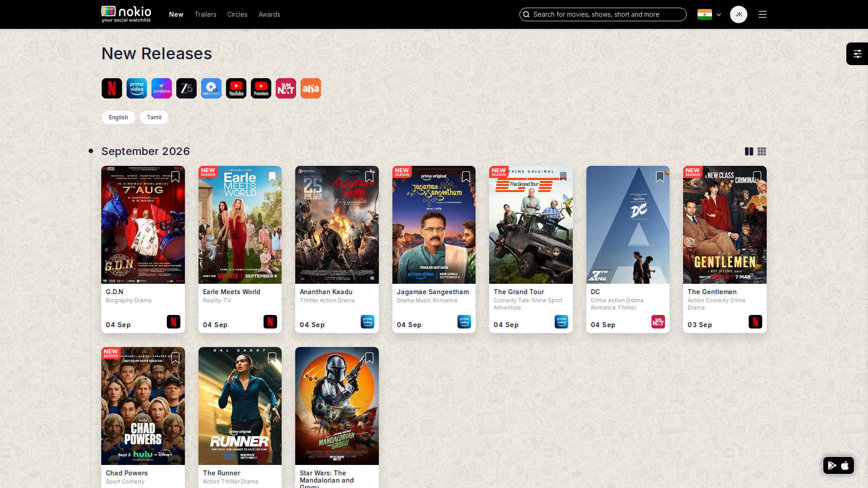The width and height of the screenshot is (868, 488).
Task: Open The Gentlemen title link
Action: point(712,292)
